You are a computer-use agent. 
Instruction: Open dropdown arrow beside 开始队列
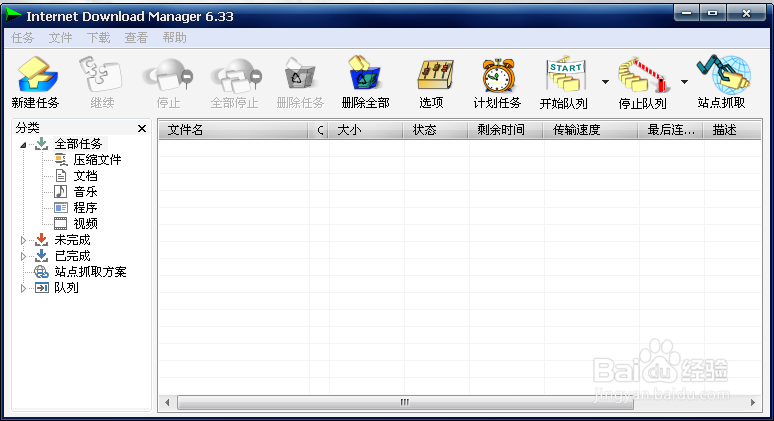(605, 82)
